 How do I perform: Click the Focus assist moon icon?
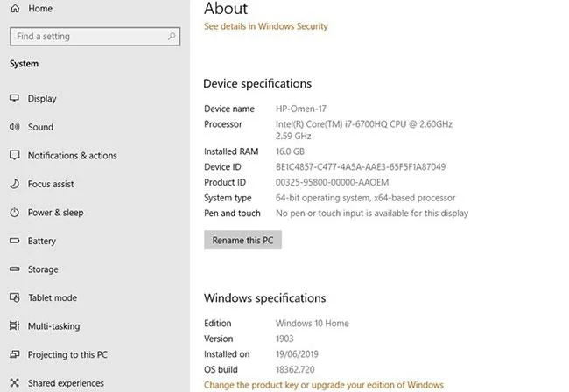click(x=15, y=184)
